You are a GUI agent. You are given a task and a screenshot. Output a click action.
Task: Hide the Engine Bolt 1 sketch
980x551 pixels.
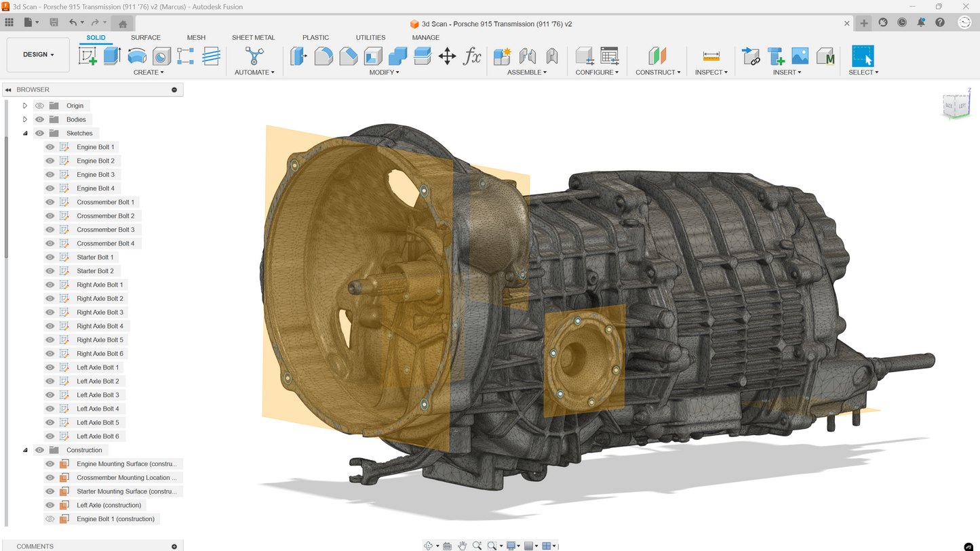point(50,147)
